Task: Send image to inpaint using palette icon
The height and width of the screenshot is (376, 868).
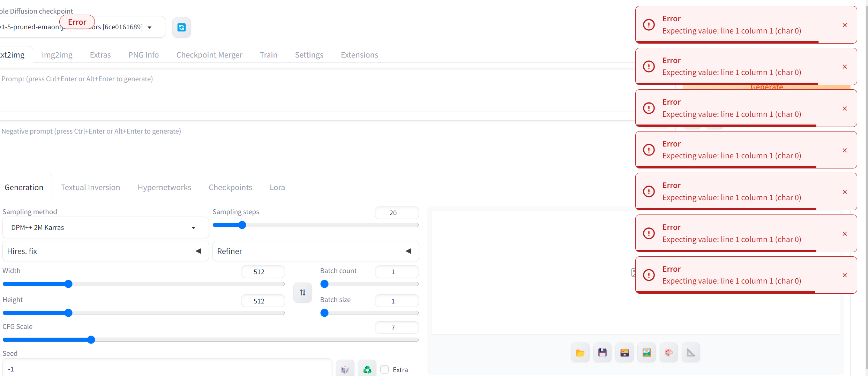Action: [669, 353]
